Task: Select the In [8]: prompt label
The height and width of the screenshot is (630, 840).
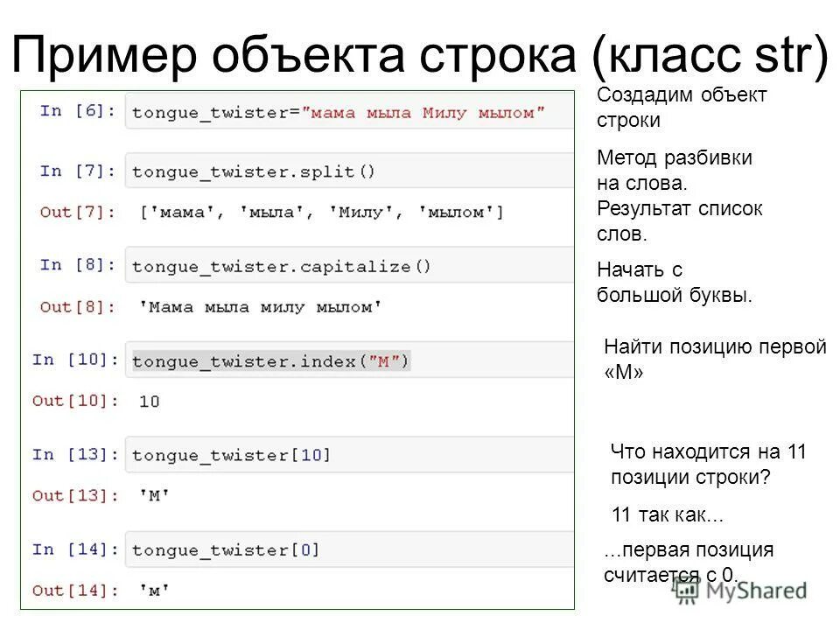Action: pos(78,264)
